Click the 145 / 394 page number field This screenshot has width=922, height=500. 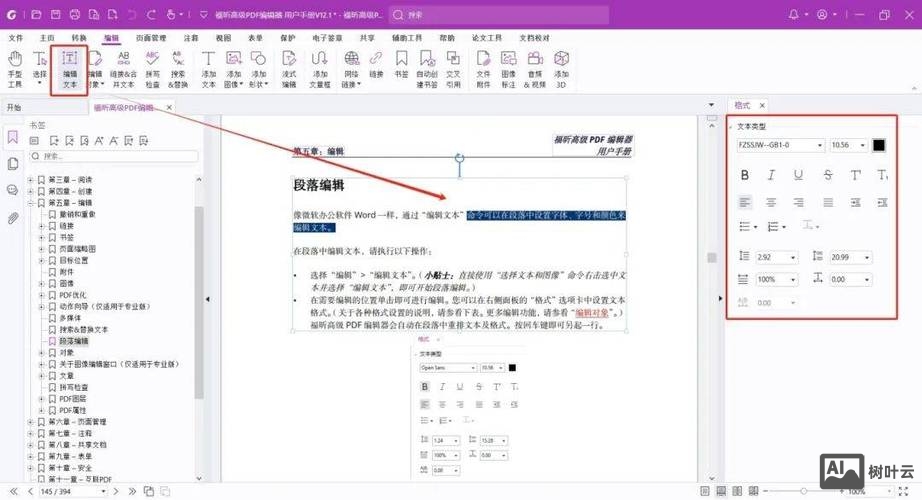click(72, 491)
